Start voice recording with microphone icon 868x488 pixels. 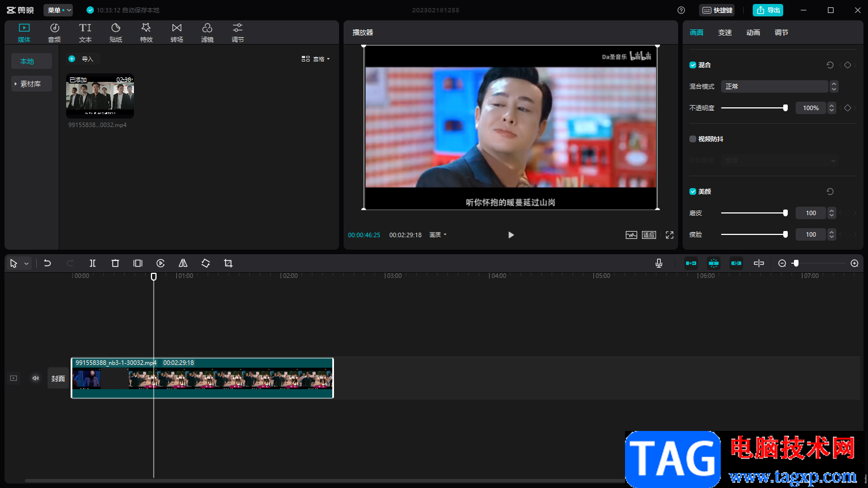pyautogui.click(x=659, y=263)
